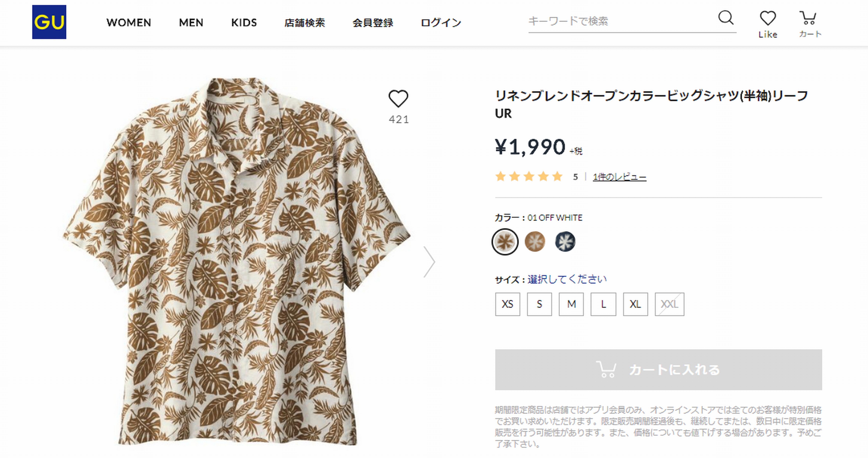The width and height of the screenshot is (868, 458).
Task: Click the ログイン login link
Action: pos(441,23)
